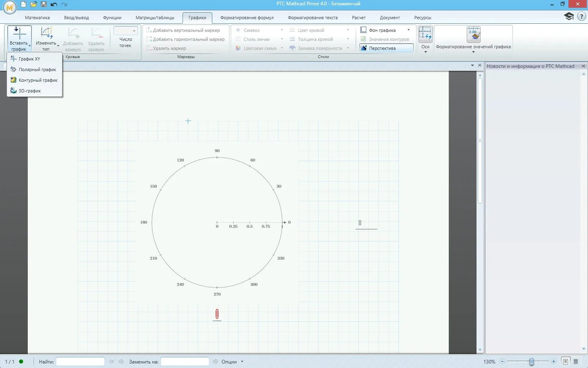Switch to page view mode

(566, 361)
